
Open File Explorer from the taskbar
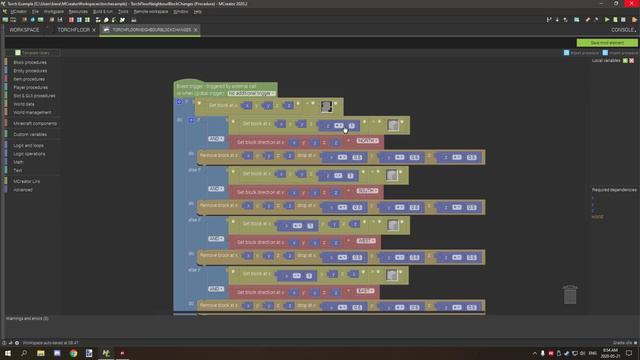tap(41, 353)
